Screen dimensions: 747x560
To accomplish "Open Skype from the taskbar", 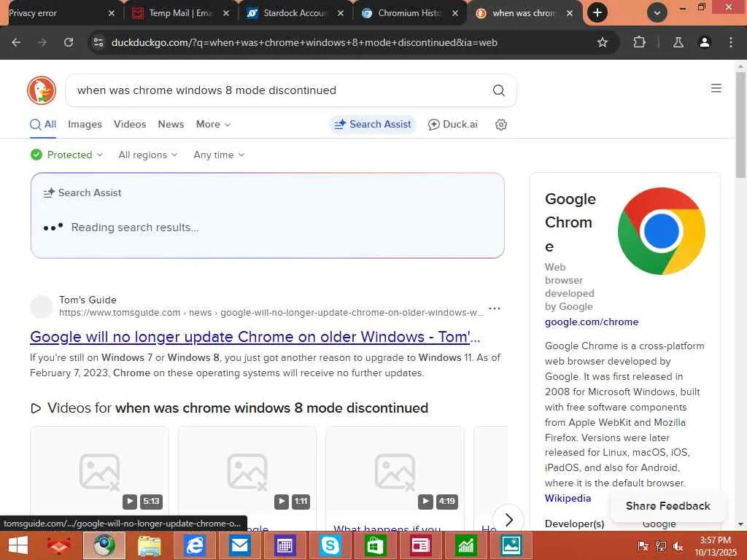I will pyautogui.click(x=330, y=545).
